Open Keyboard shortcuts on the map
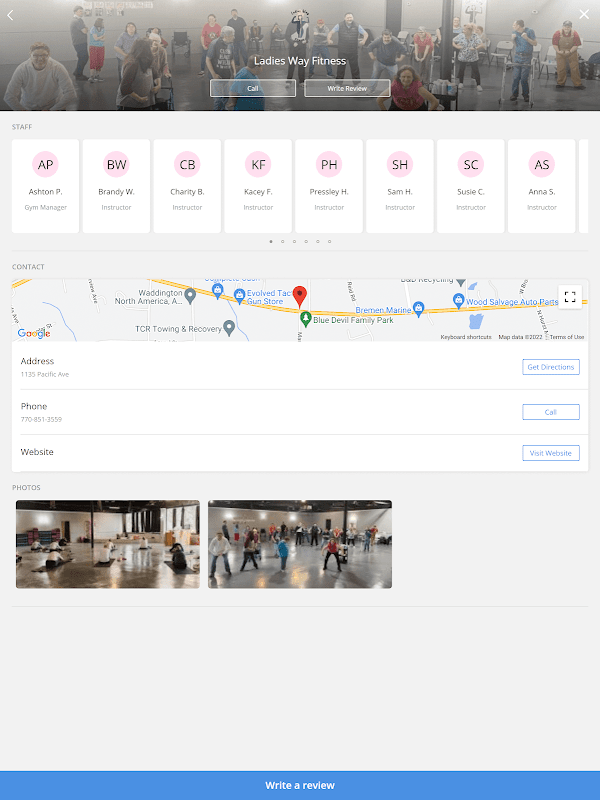Image resolution: width=600 pixels, height=800 pixels. pyautogui.click(x=466, y=337)
